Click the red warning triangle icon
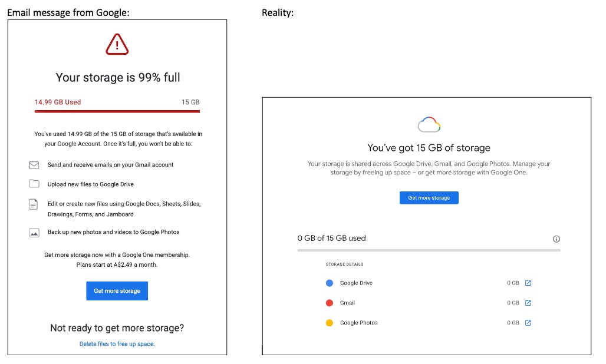The width and height of the screenshot is (606, 364). [117, 45]
